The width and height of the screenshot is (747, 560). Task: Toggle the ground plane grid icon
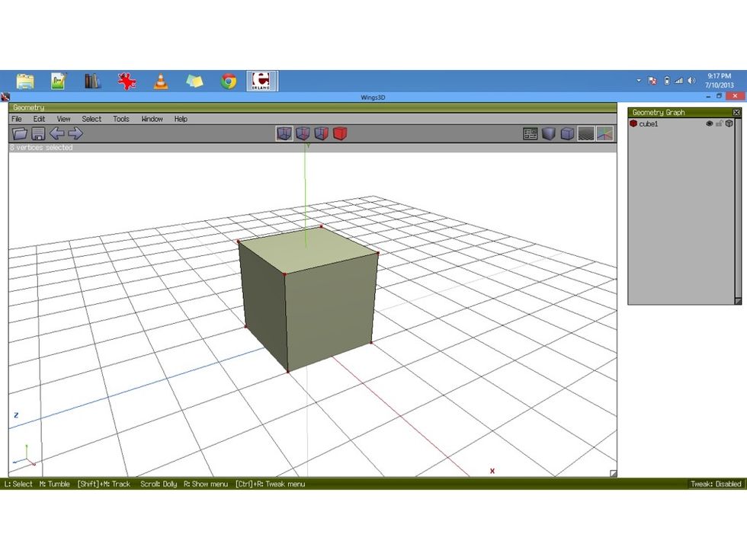585,133
